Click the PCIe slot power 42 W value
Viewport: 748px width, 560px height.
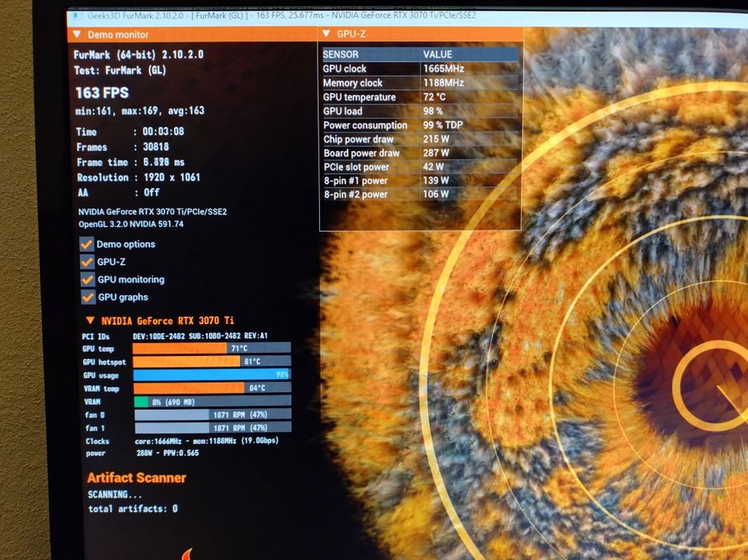[x=434, y=167]
